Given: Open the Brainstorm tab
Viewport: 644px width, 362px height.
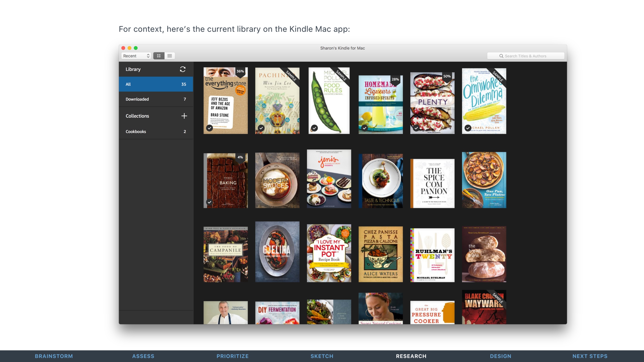Looking at the screenshot, I should tap(54, 356).
